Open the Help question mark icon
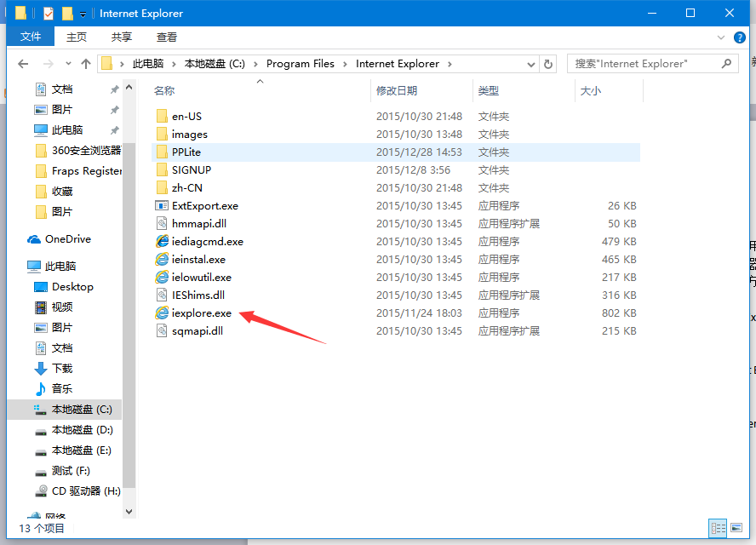 (739, 37)
